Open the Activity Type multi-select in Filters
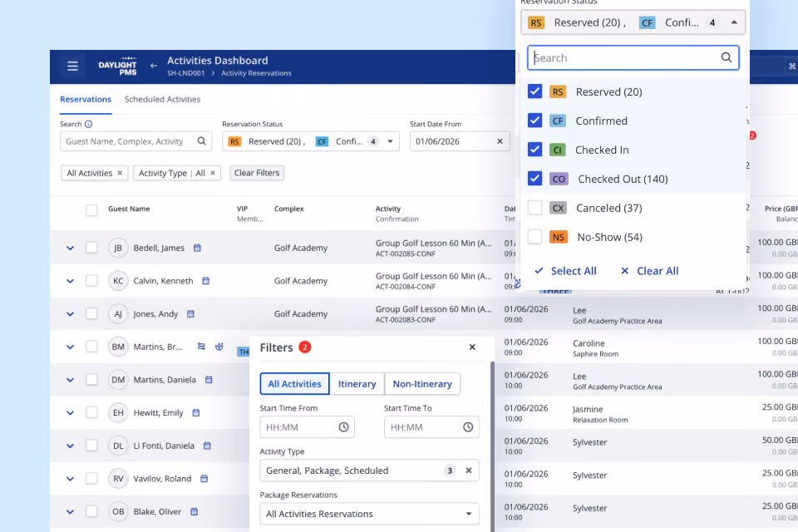798x532 pixels. pyautogui.click(x=369, y=470)
